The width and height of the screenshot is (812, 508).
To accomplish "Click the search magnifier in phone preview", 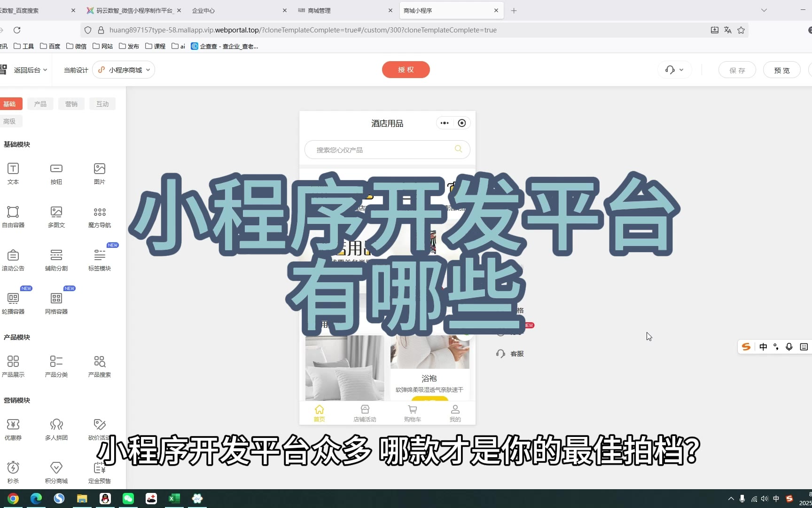I will 458,149.
